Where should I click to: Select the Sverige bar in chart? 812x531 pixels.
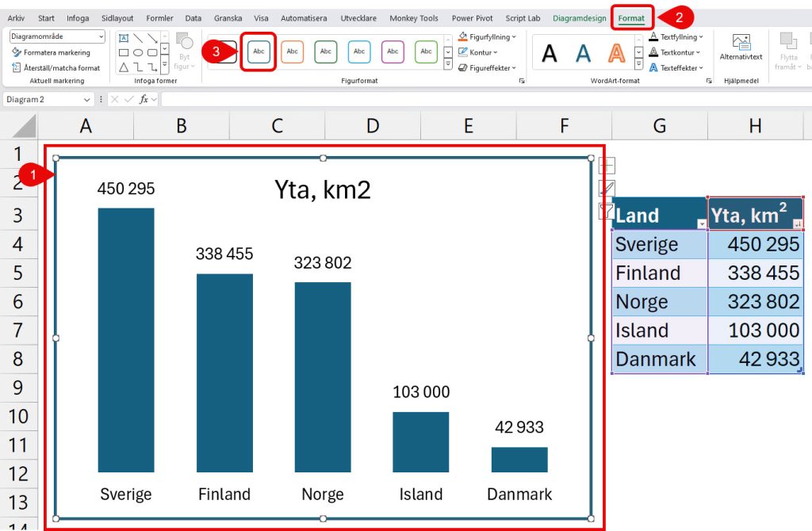(x=126, y=340)
